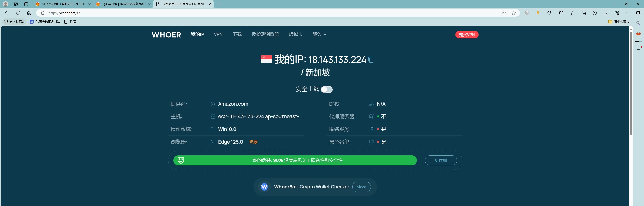Click the Win10.0 operating system value
The image size is (644, 206).
pyautogui.click(x=227, y=129)
